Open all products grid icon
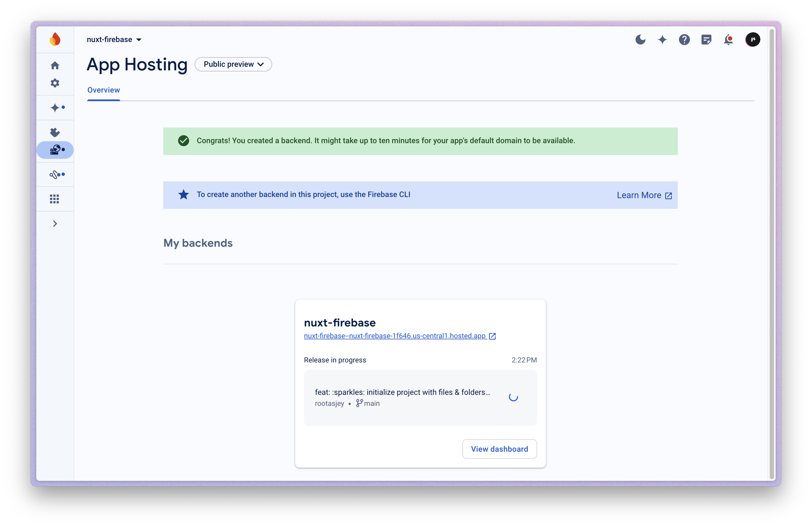The width and height of the screenshot is (812, 527). click(x=55, y=199)
